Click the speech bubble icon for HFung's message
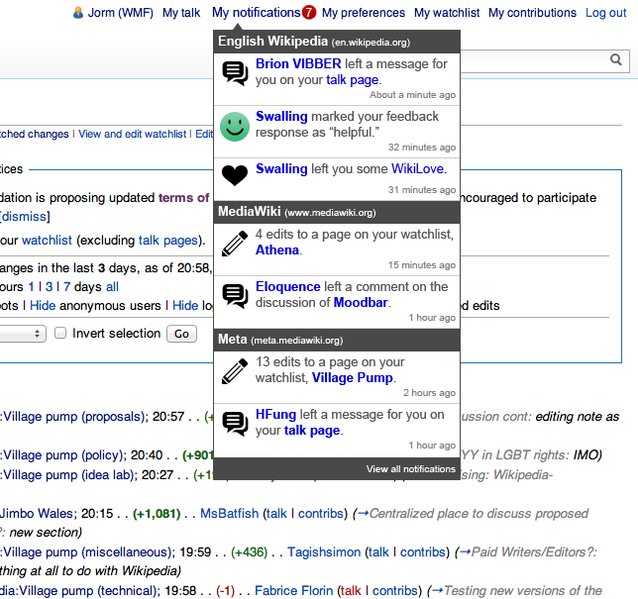 (x=235, y=424)
